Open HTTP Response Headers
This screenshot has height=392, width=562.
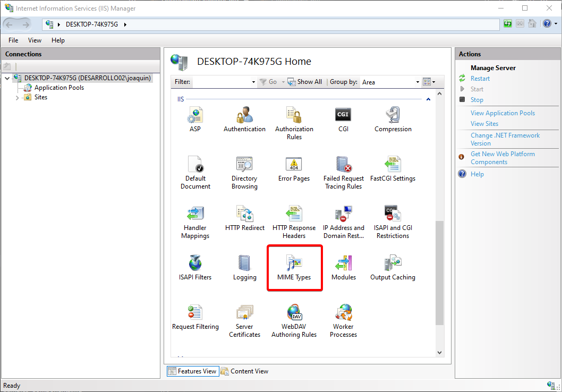(x=294, y=222)
